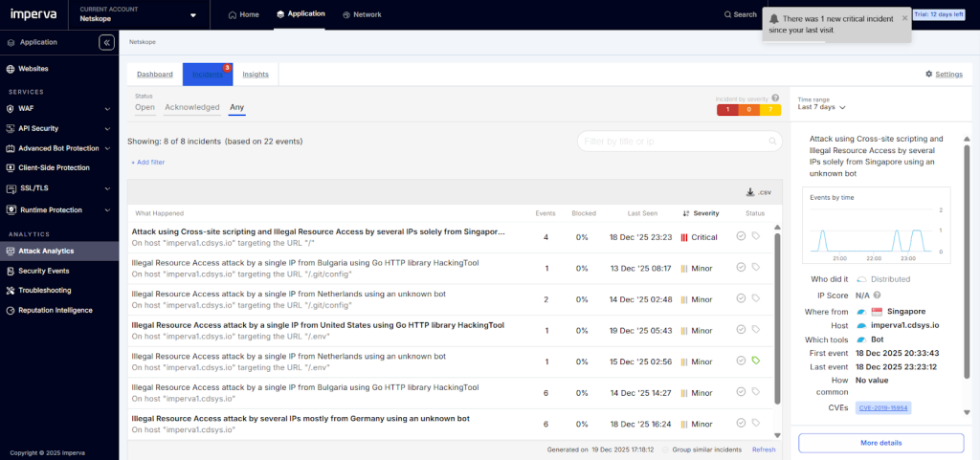Expand Advanced Bot Protection menu
The width and height of the screenshot is (980, 460).
[x=107, y=149]
